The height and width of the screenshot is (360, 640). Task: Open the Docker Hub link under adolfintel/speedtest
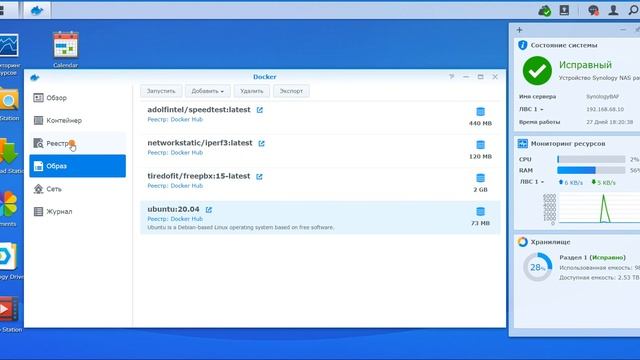point(187,120)
